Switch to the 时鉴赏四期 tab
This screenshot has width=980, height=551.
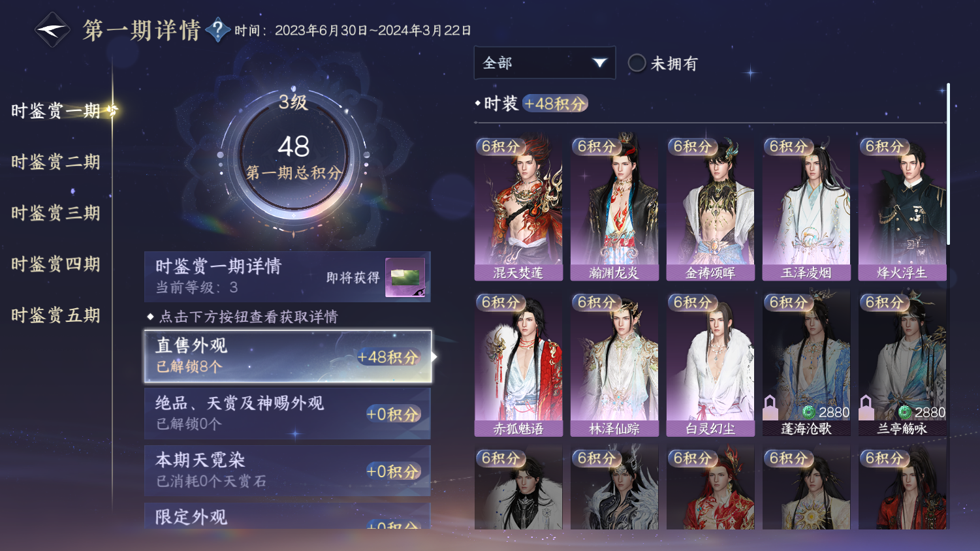tap(55, 264)
